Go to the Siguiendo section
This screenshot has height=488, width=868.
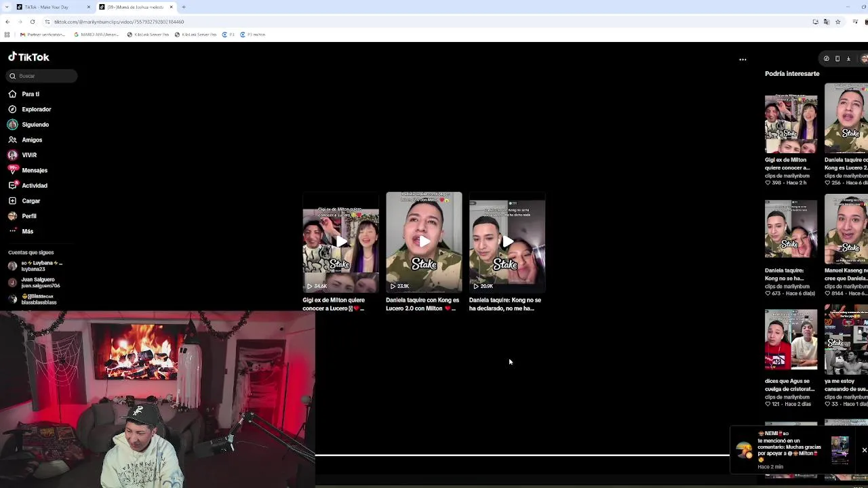coord(35,125)
